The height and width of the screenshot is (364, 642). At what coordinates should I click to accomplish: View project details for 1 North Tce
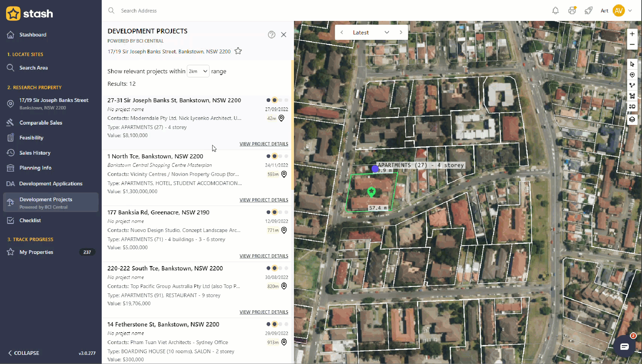pos(264,200)
